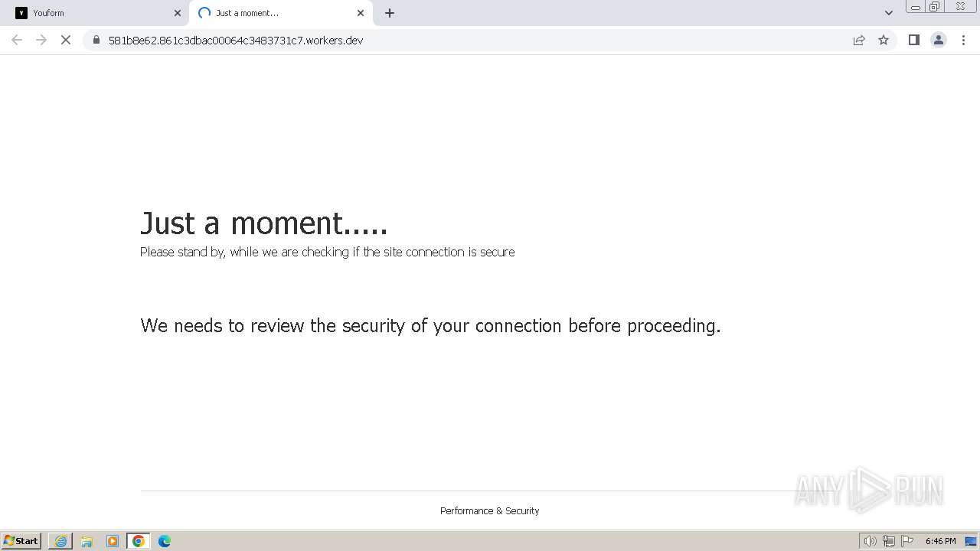980x551 pixels.
Task: Open a new browser tab
Action: (390, 13)
